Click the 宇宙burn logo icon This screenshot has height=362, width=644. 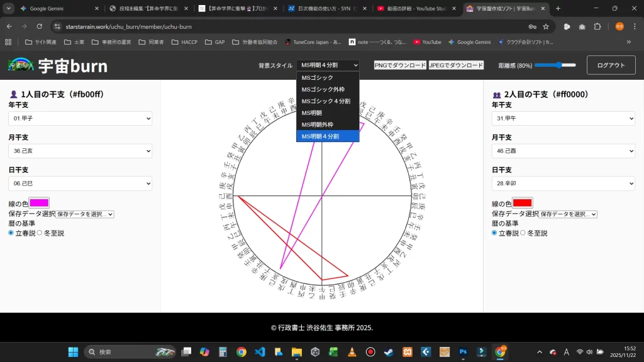(x=21, y=65)
